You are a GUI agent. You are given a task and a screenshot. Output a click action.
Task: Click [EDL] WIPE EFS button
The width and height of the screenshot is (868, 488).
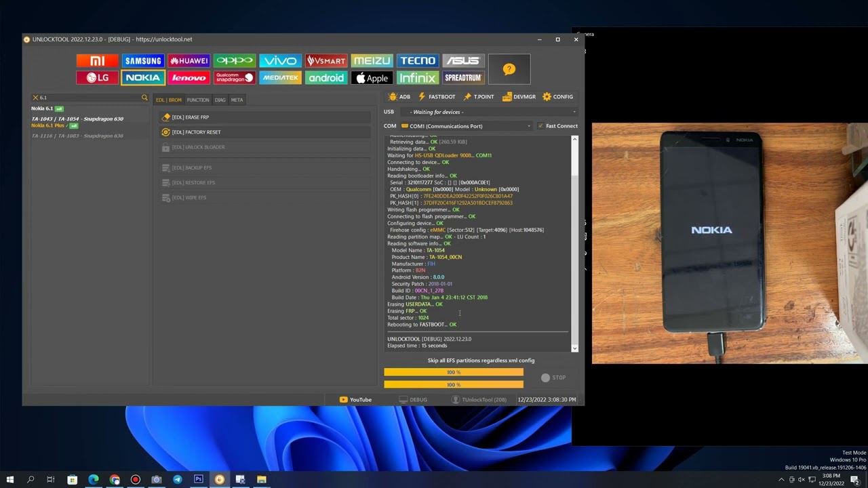pyautogui.click(x=265, y=197)
